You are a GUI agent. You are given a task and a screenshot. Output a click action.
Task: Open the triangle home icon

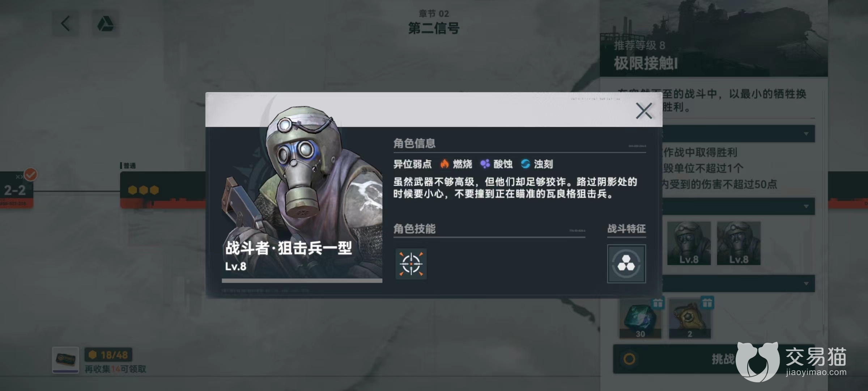coord(105,24)
